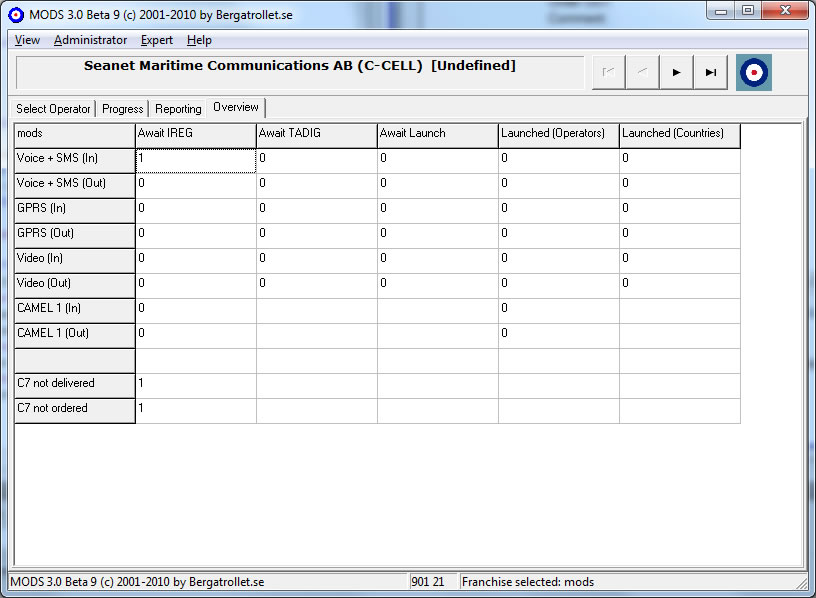The height and width of the screenshot is (598, 816).
Task: Click the roundel target logo icon
Action: pyautogui.click(x=753, y=72)
